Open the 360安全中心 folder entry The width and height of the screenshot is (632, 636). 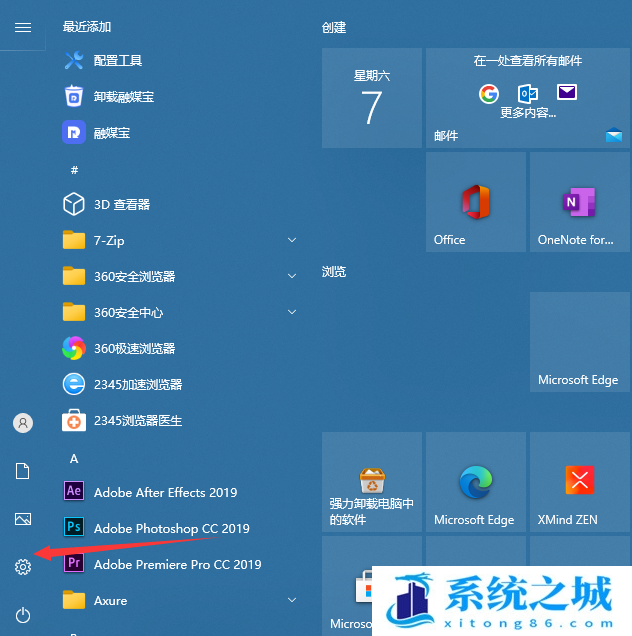click(x=181, y=312)
